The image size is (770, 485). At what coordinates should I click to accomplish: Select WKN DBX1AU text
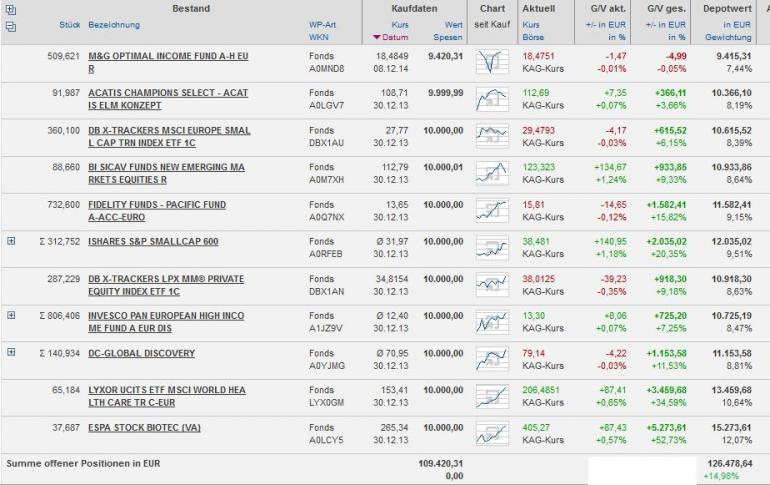tap(326, 143)
